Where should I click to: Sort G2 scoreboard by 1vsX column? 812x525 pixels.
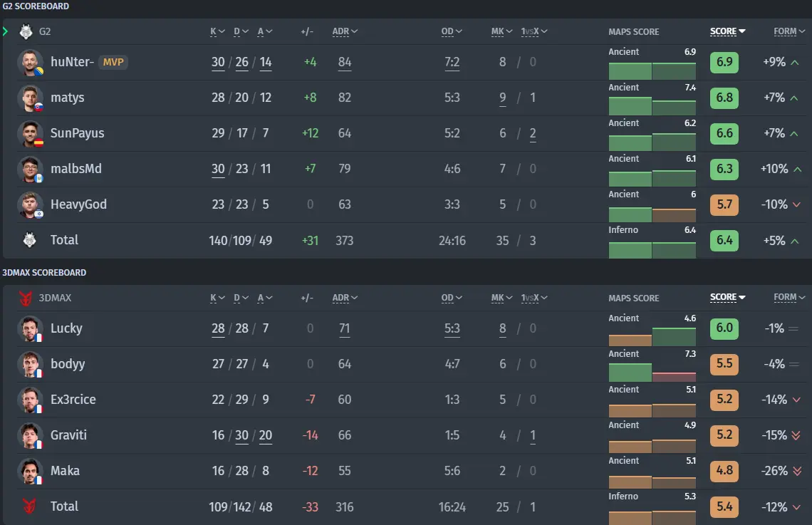coord(534,31)
